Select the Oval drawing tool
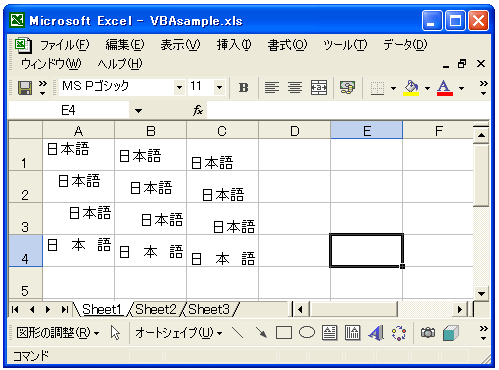 [x=307, y=333]
